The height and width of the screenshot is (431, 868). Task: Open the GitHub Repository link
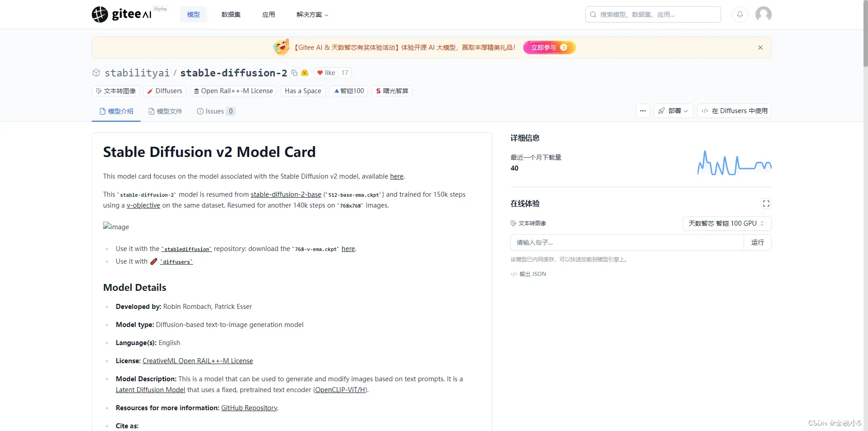(249, 408)
